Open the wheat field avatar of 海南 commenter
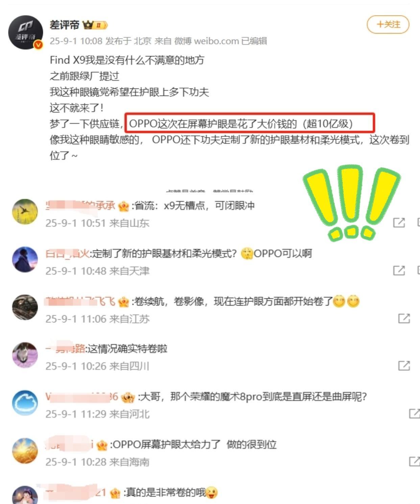Image resolution: width=420 pixels, height=504 pixels. [25, 451]
